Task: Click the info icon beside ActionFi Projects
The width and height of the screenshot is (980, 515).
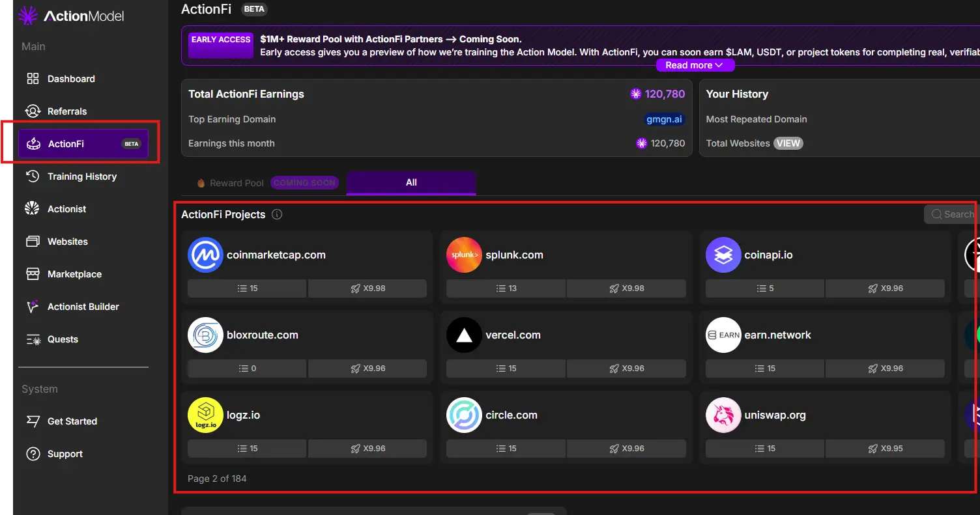Action: coord(277,214)
